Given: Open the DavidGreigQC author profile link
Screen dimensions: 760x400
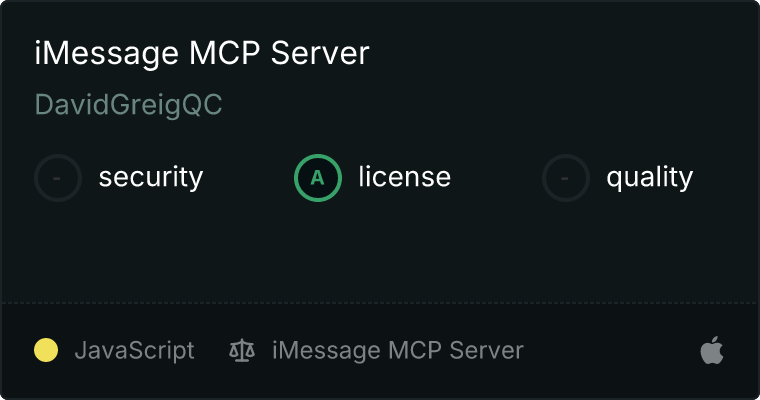Looking at the screenshot, I should pos(128,105).
